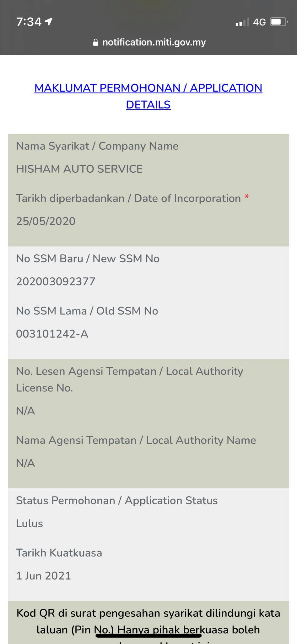Tap the lock icon in address bar
Screen dimensions: 297x644
95,42
